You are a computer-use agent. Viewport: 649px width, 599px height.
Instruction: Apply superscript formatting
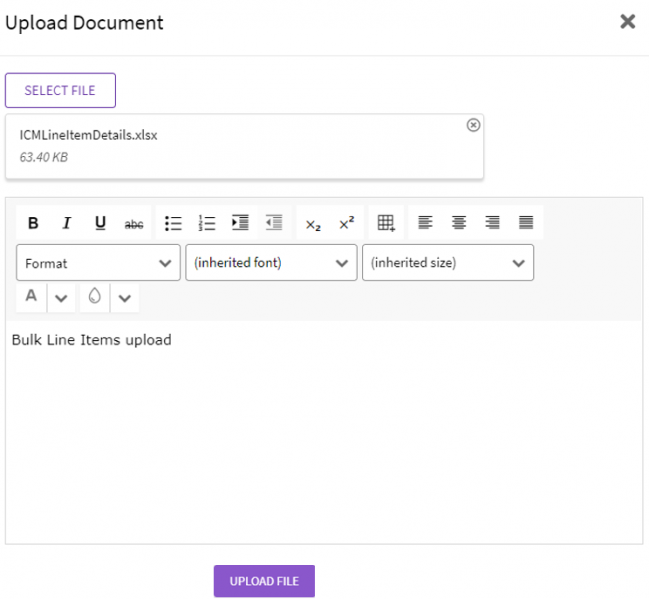pyautogui.click(x=346, y=223)
